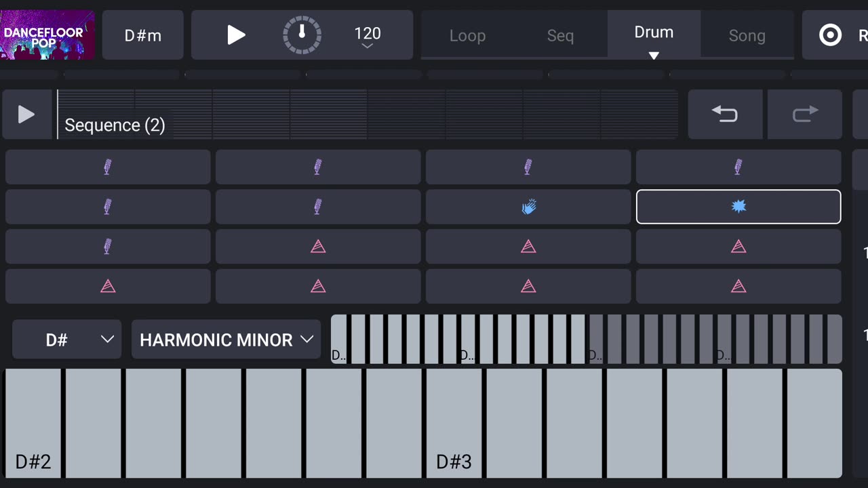This screenshot has width=868, height=488.
Task: Tap bottom-row first-column triangle pad
Action: (x=108, y=286)
